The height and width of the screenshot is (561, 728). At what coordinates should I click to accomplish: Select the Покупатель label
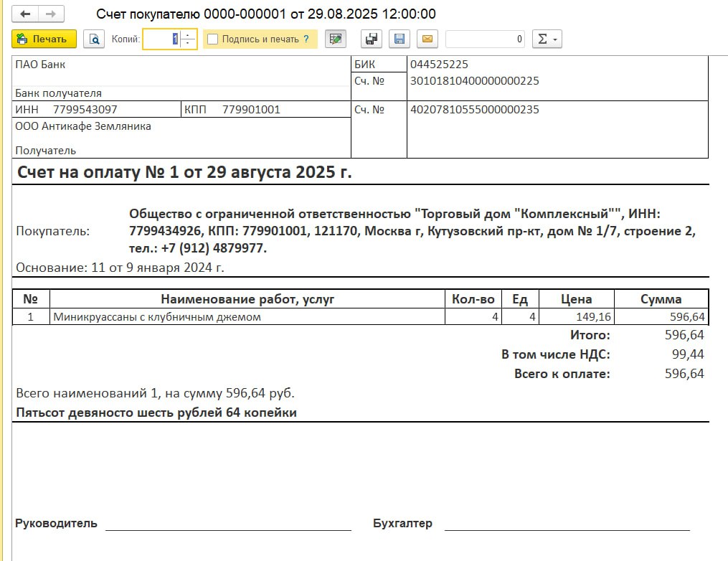pyautogui.click(x=53, y=231)
